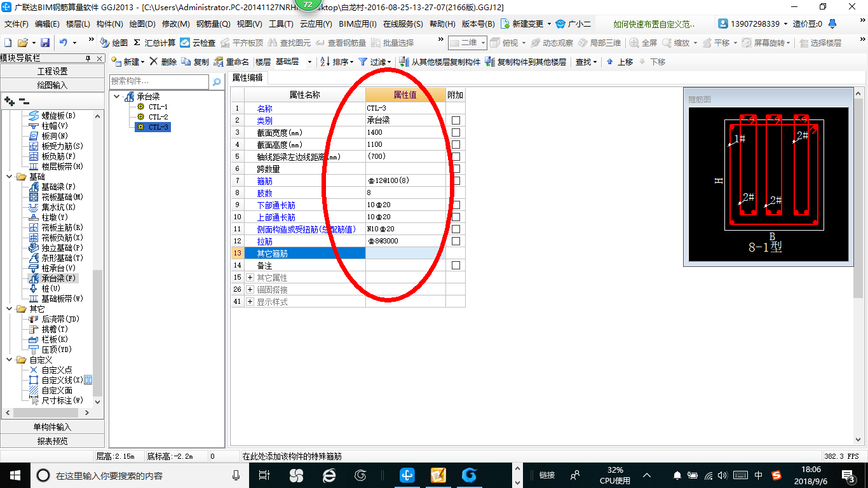This screenshot has width=868, height=488.
Task: Click 复制 copy component button
Action: tap(195, 62)
